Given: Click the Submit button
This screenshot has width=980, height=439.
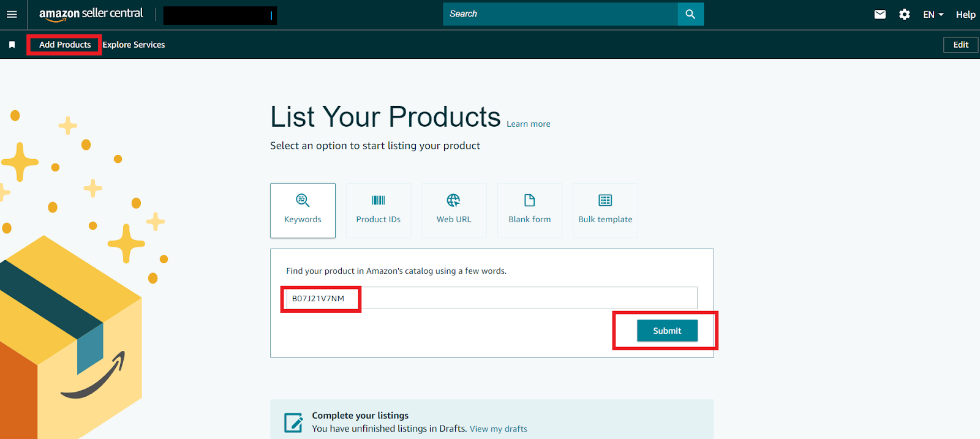Looking at the screenshot, I should pos(666,330).
